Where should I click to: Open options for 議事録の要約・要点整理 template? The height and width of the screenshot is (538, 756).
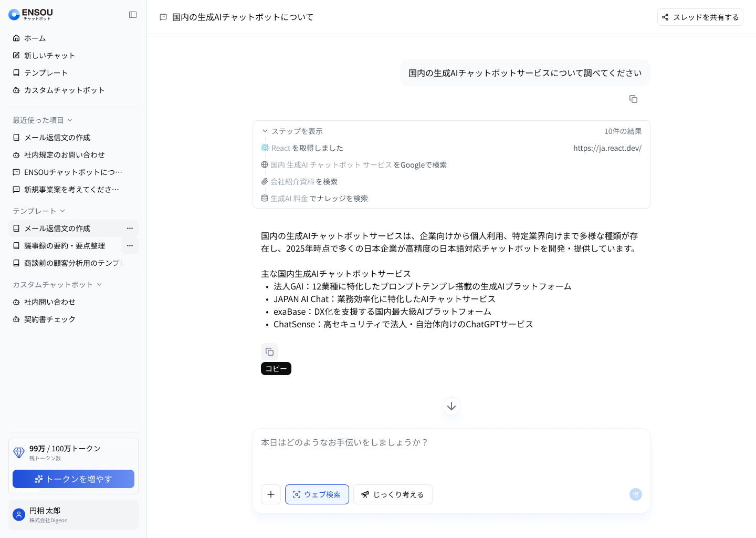[x=130, y=246]
